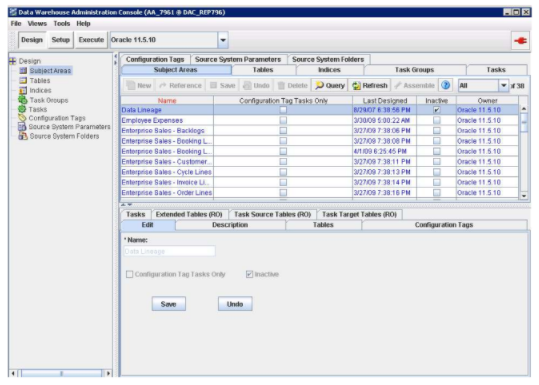Click the toolbar Save button
The height and width of the screenshot is (385, 539).
[x=222, y=85]
